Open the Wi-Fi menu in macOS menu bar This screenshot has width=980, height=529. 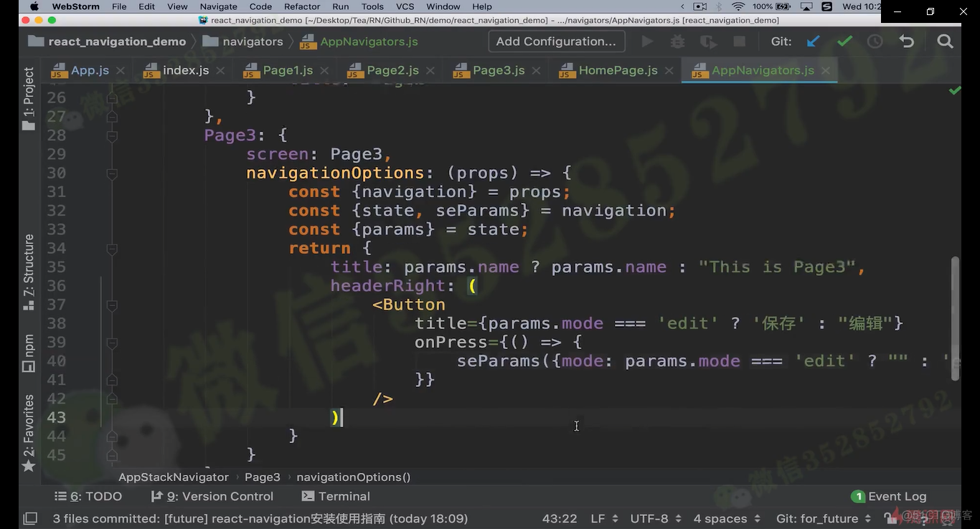tap(738, 6)
